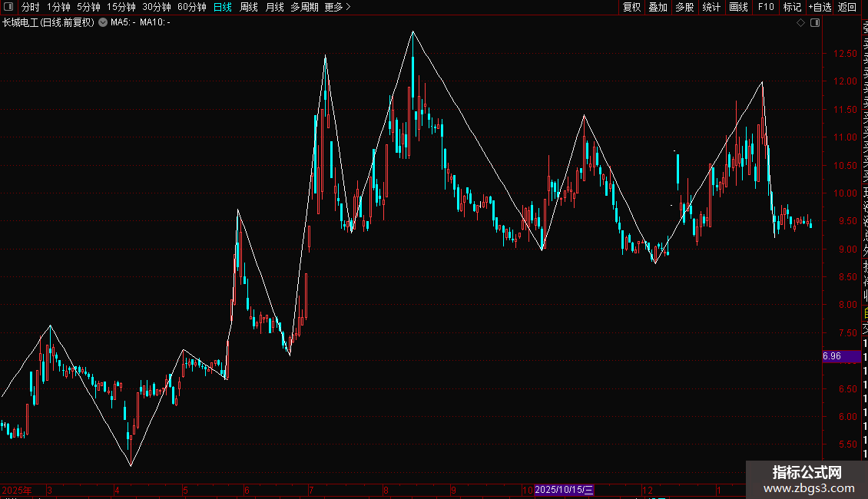Add stock via +自选 button
The image size is (868, 499).
click(820, 7)
